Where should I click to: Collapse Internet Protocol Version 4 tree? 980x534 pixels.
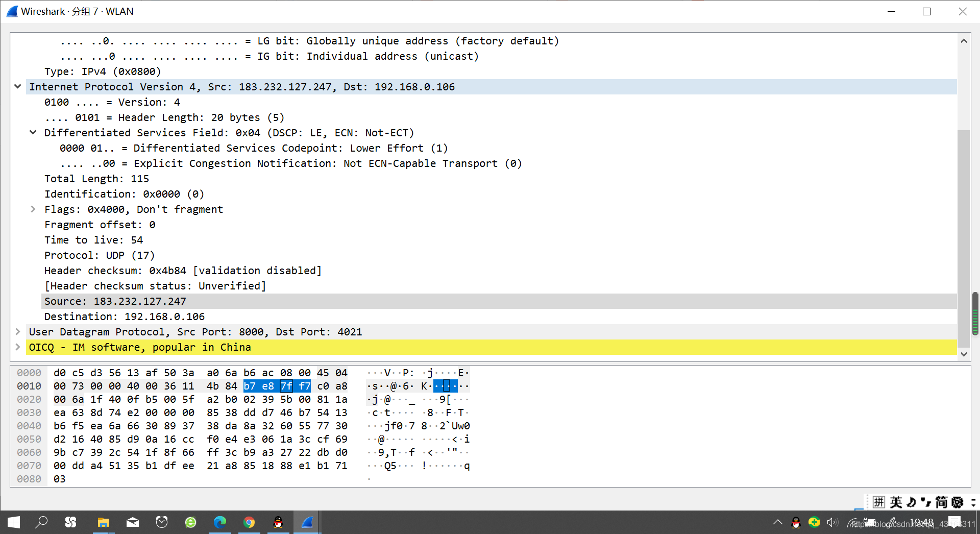click(x=18, y=87)
